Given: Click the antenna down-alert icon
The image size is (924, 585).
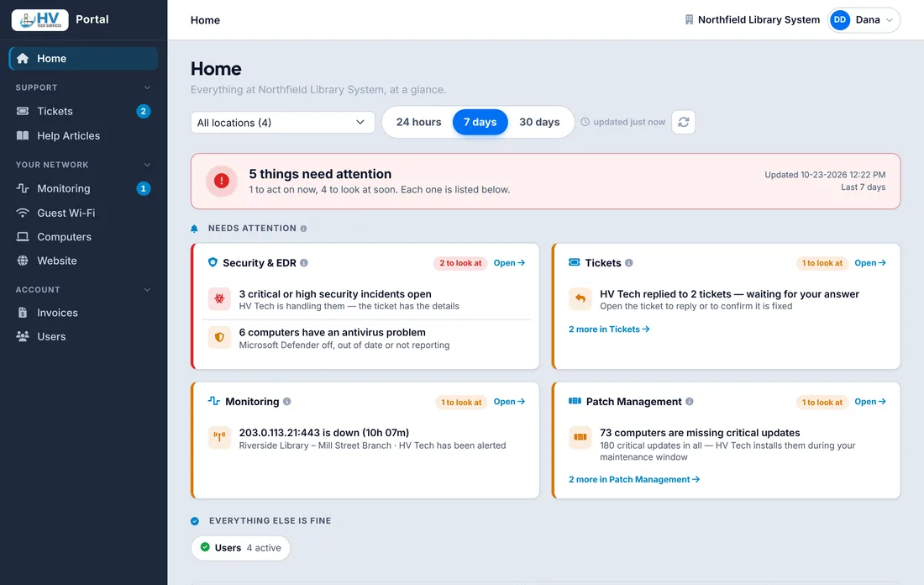Looking at the screenshot, I should (219, 438).
